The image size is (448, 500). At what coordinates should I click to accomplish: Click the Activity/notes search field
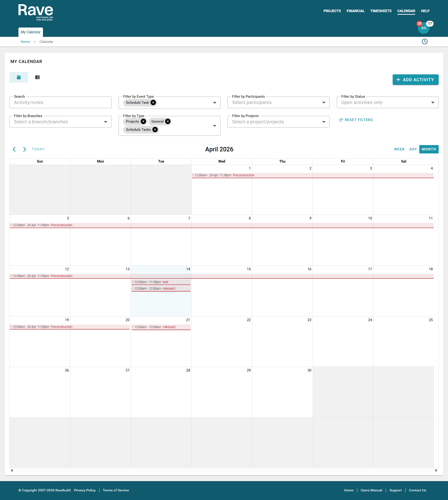[x=60, y=103]
